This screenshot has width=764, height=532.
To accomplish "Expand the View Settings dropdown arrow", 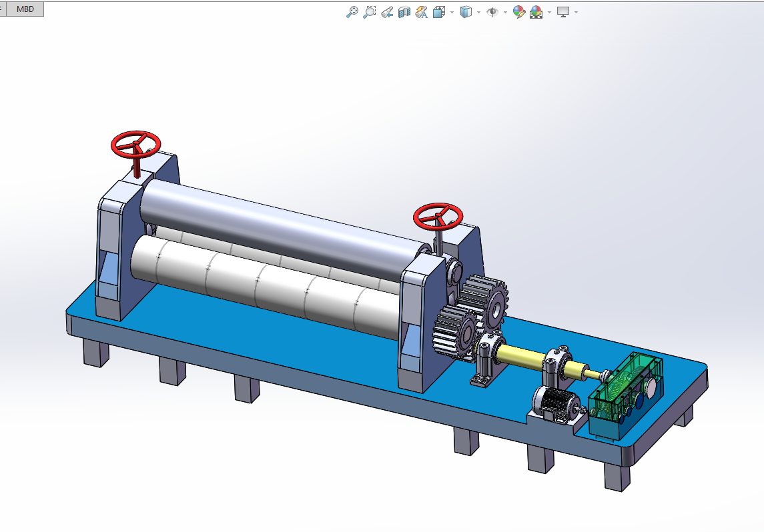I will click(576, 12).
